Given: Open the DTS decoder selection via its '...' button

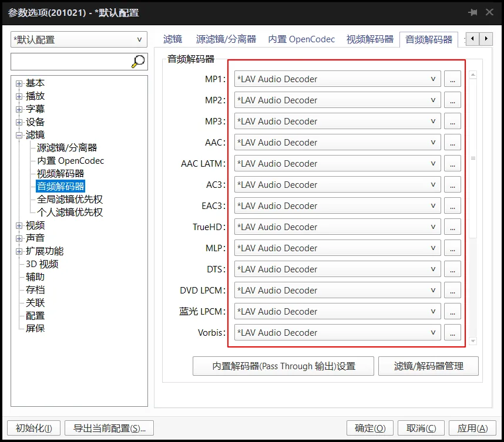Looking at the screenshot, I should point(452,269).
